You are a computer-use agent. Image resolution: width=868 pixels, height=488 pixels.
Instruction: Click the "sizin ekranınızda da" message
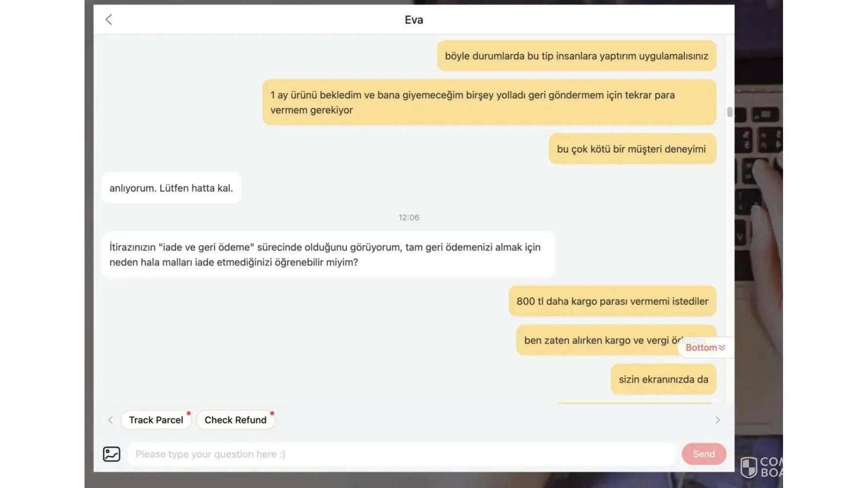(x=663, y=379)
